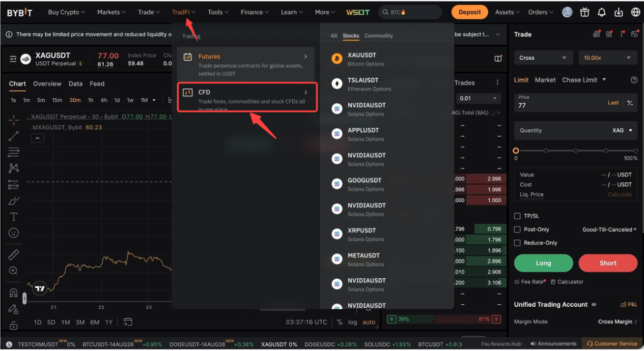
Task: Click the download app icon
Action: (619, 12)
